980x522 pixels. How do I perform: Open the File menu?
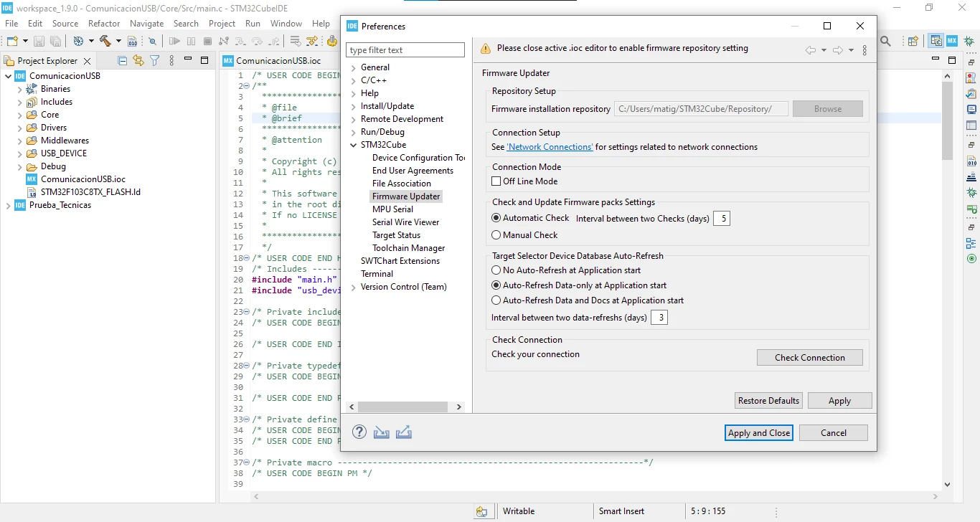click(x=11, y=23)
